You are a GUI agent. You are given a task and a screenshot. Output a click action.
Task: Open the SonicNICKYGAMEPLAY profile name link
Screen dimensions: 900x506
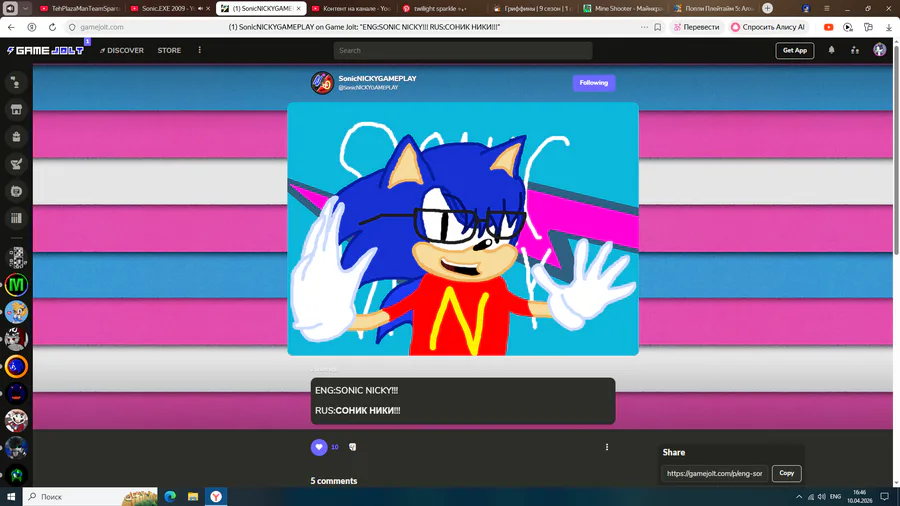[377, 79]
